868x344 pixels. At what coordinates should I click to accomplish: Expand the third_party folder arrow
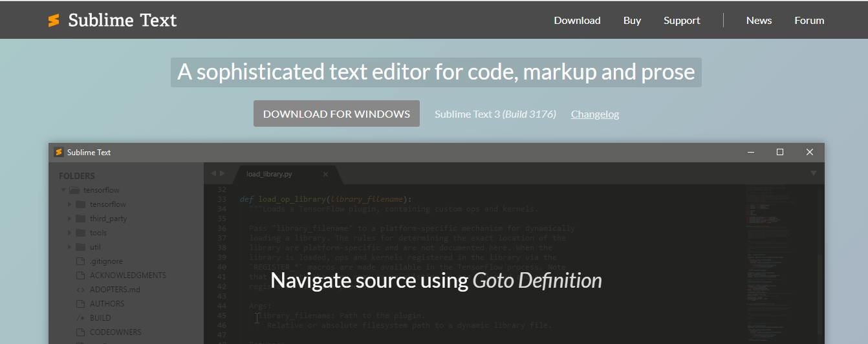70,219
